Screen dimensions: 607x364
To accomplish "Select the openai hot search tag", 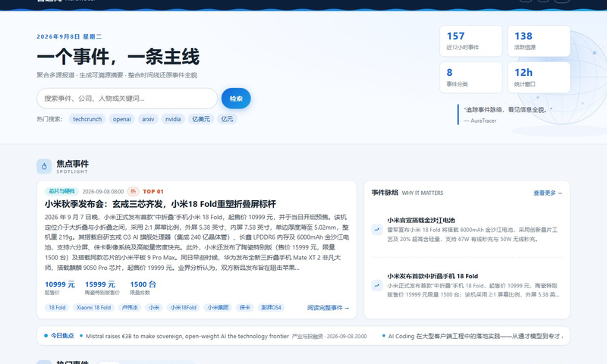I will 122,119.
